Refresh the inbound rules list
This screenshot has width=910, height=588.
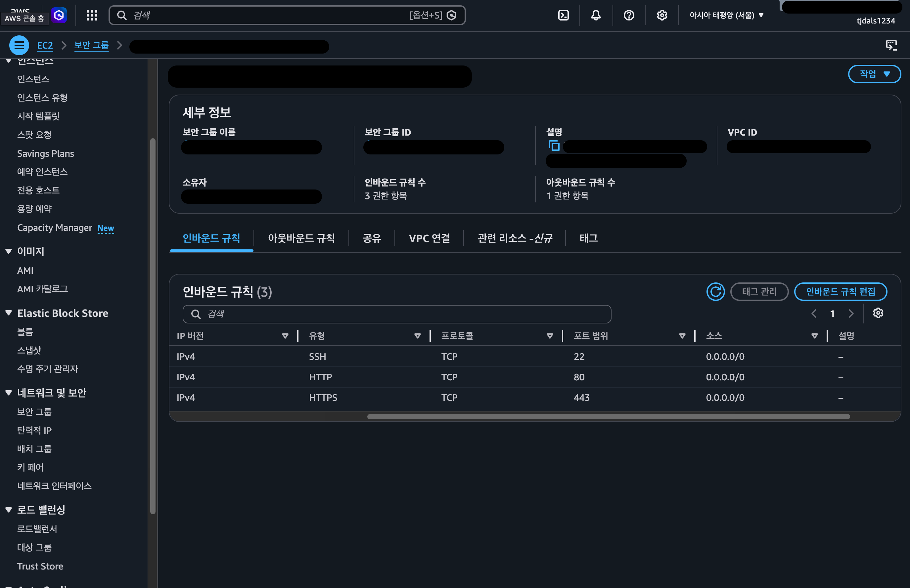[715, 292]
